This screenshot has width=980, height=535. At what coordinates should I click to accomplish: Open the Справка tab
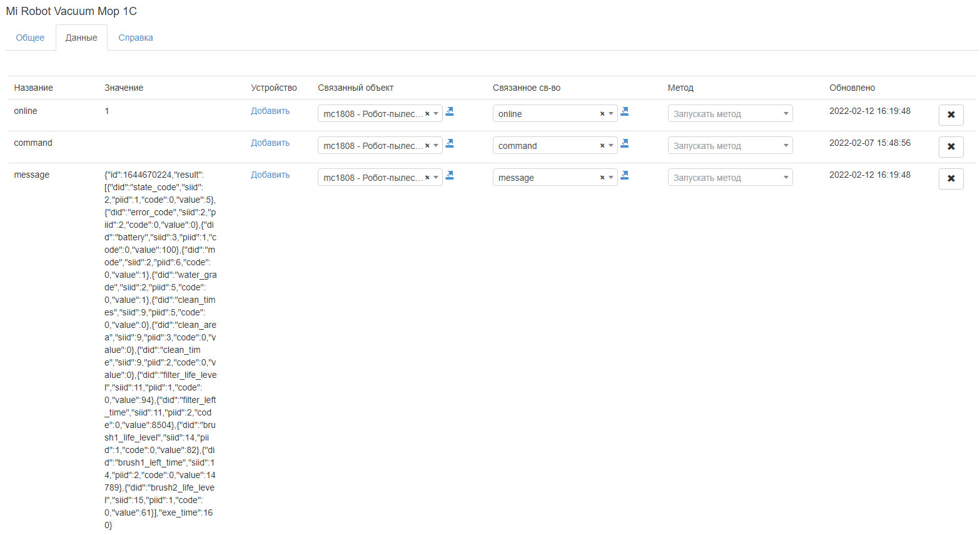click(136, 38)
